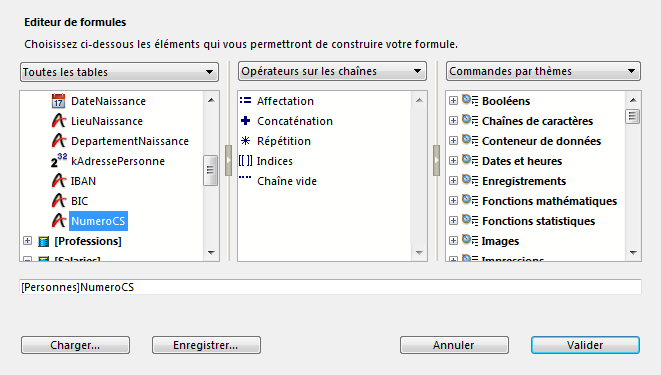Click the Booléens command theme icon
Image resolution: width=661 pixels, height=375 pixels.
tap(470, 101)
